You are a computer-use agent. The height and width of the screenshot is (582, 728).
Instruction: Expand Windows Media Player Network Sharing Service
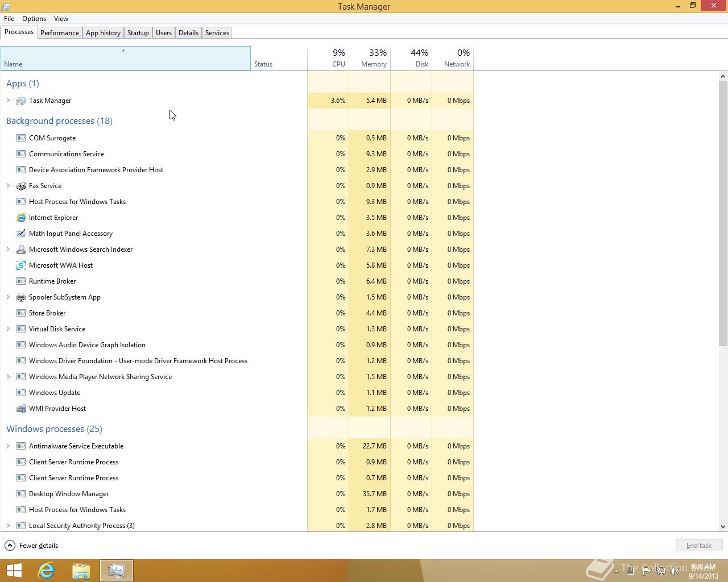click(8, 377)
